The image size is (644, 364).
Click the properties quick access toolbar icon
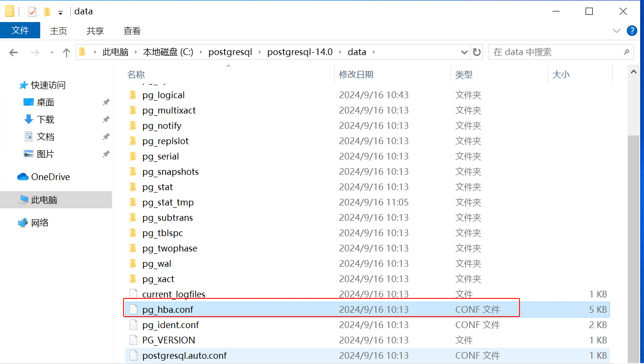click(x=32, y=11)
